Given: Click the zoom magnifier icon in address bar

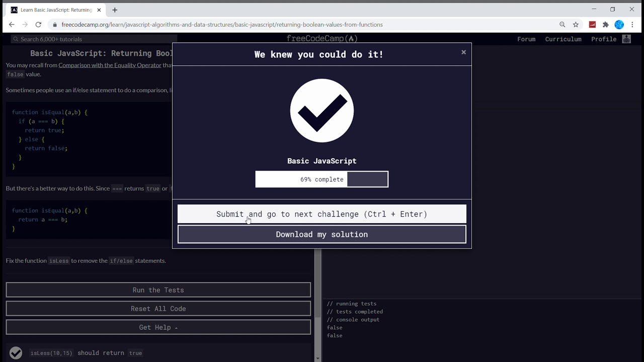Looking at the screenshot, I should (562, 24).
